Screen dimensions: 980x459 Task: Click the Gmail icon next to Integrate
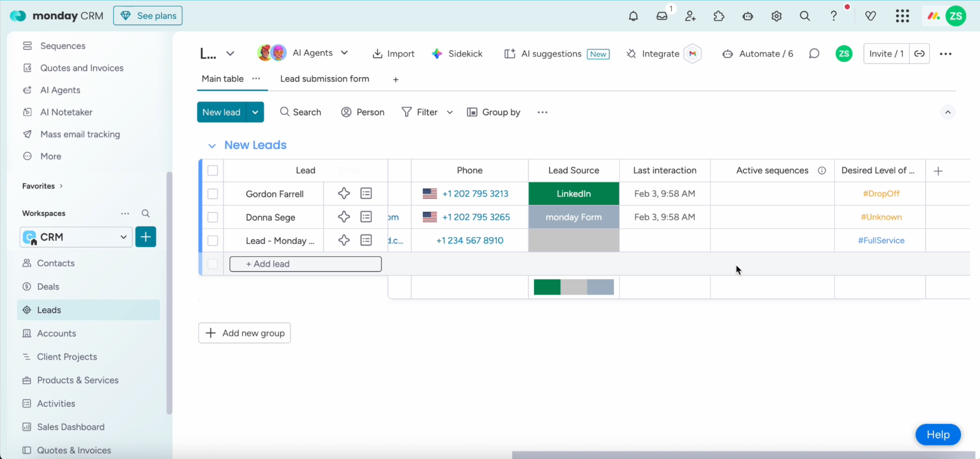692,53
